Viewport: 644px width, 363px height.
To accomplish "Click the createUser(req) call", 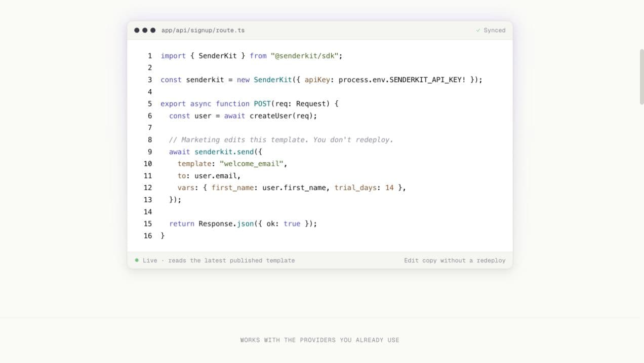I will [x=281, y=116].
